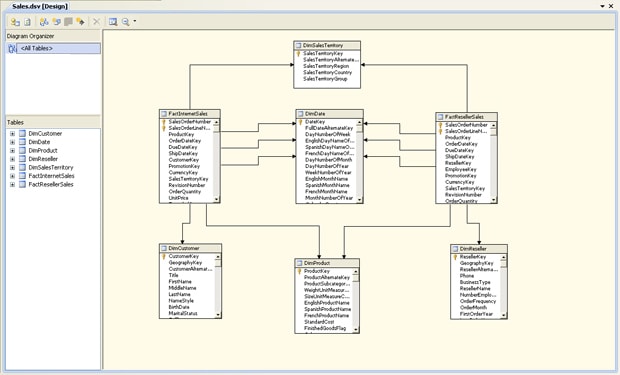Image resolution: width=620 pixels, height=375 pixels.
Task: Click the DimCustomer table icon in Tables list
Action: (23, 134)
